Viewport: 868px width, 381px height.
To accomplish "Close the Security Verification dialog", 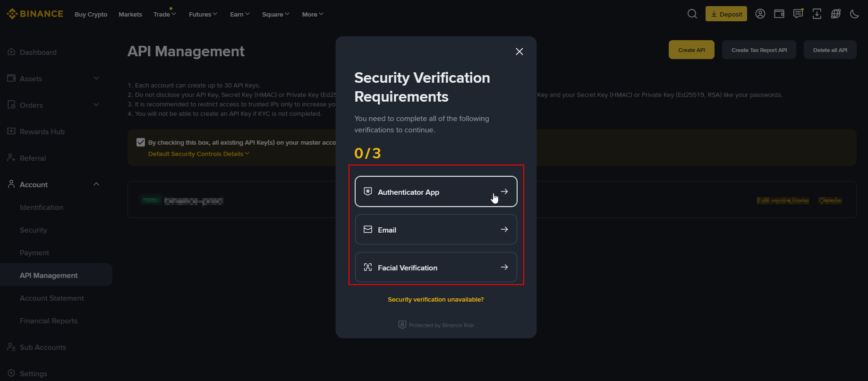I will pos(519,52).
